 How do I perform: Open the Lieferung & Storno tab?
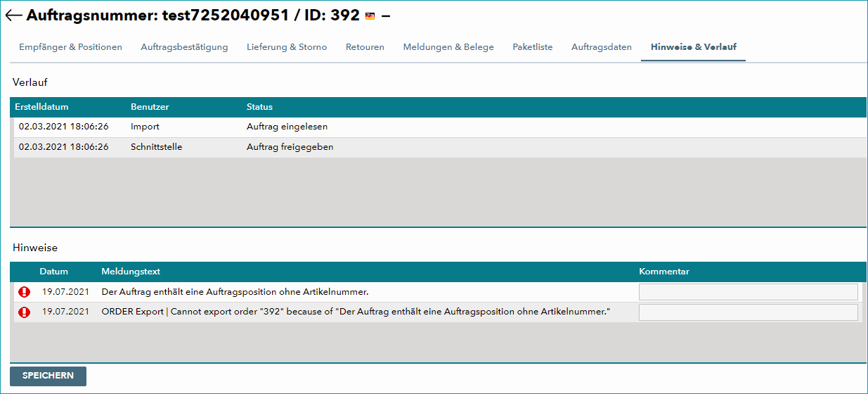point(287,47)
